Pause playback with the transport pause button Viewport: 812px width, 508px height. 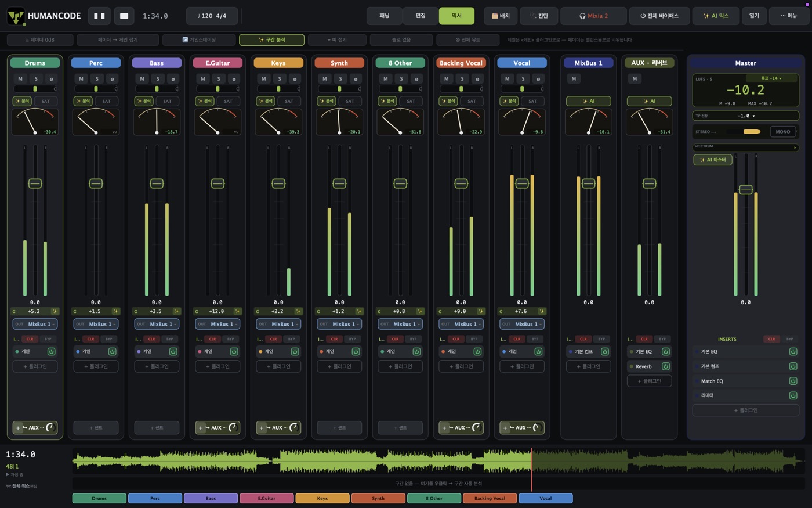tap(99, 16)
